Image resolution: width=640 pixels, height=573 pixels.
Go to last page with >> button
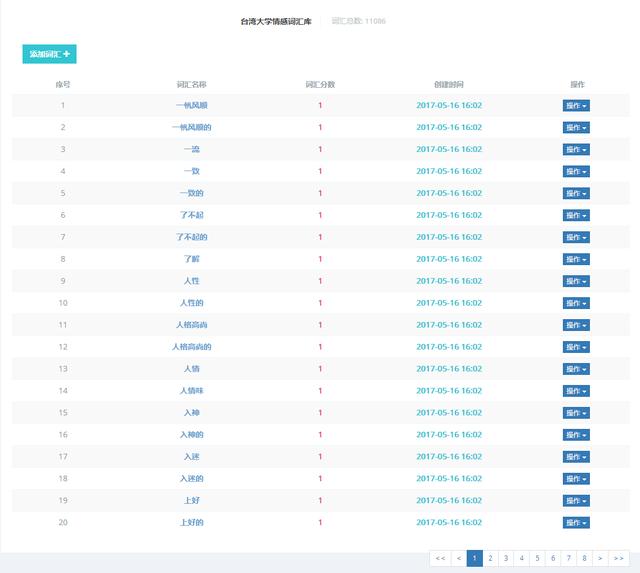coord(619,558)
